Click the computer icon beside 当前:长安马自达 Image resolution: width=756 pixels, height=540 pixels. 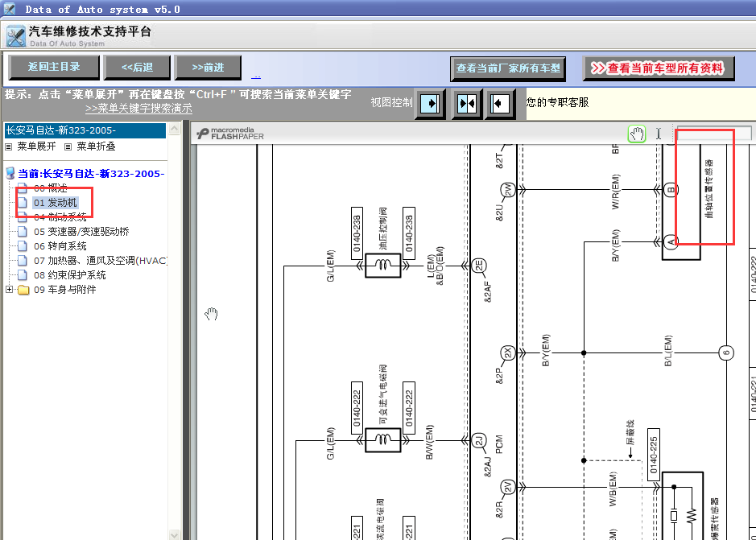tap(10, 173)
